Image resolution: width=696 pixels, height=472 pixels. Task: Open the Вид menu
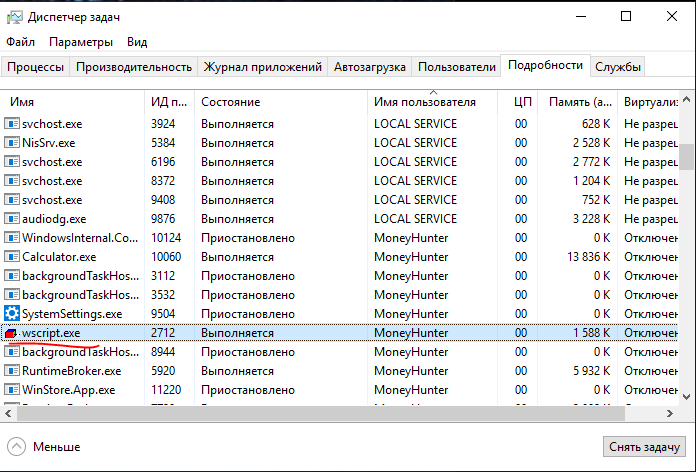[137, 42]
